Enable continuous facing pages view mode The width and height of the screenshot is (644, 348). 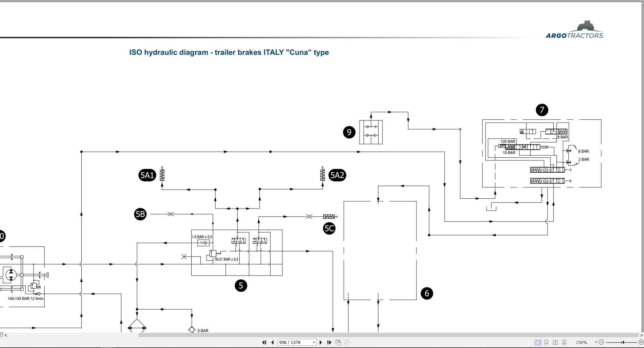[564, 343]
